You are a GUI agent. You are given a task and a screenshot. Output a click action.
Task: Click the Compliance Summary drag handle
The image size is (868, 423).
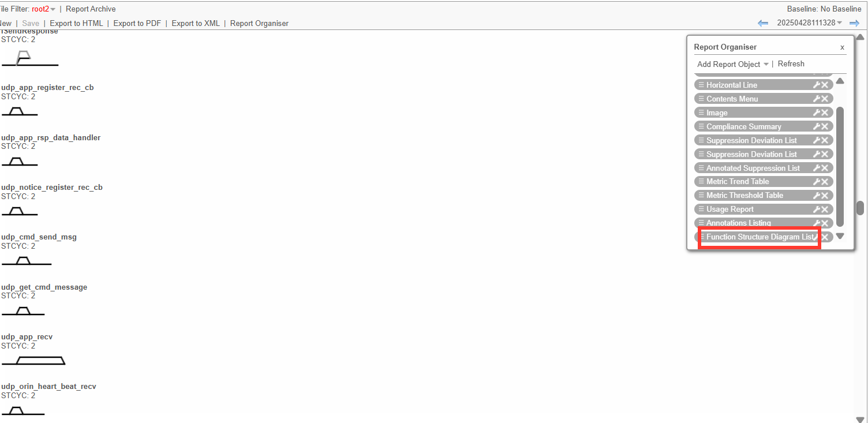coord(701,126)
